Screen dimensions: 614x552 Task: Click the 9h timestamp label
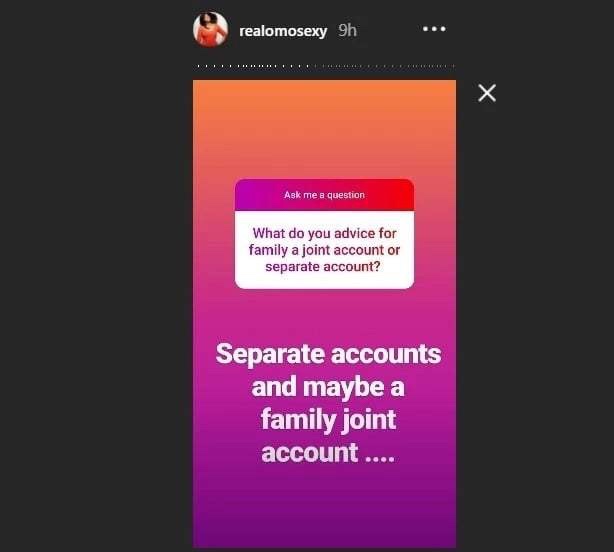click(x=347, y=31)
